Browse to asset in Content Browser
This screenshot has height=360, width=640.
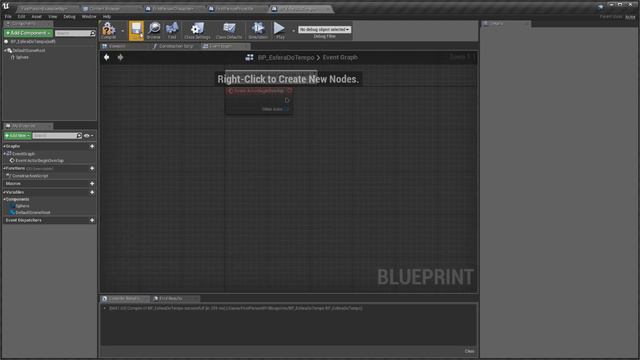tap(154, 31)
